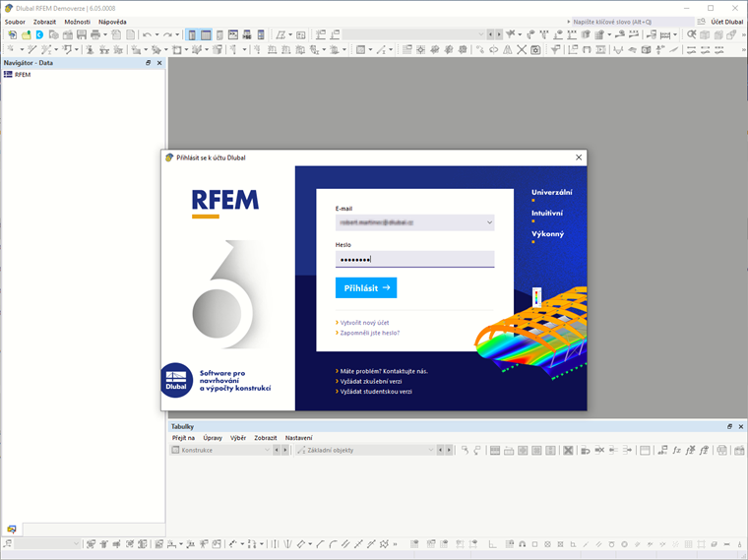Click the Zapomněli jste heslo? link
748x560 pixels.
coord(370,333)
